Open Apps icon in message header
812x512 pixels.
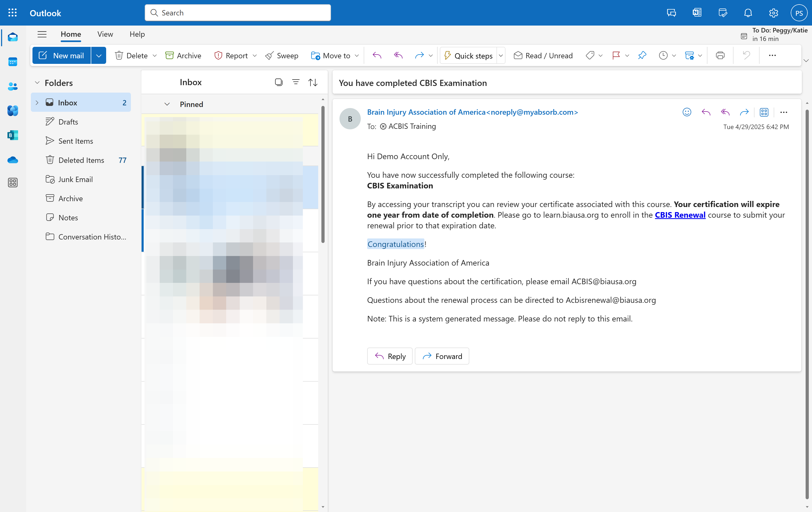[764, 112]
